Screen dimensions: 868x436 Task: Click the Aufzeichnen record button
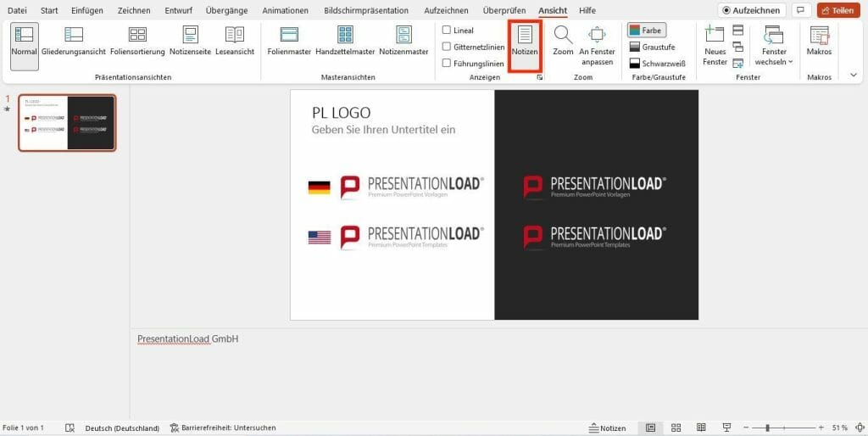[752, 10]
